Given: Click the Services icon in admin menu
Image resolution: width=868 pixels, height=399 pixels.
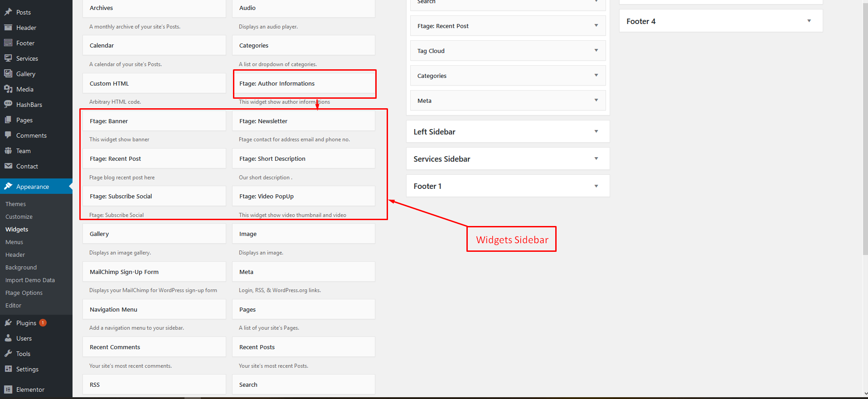Looking at the screenshot, I should click(x=8, y=58).
